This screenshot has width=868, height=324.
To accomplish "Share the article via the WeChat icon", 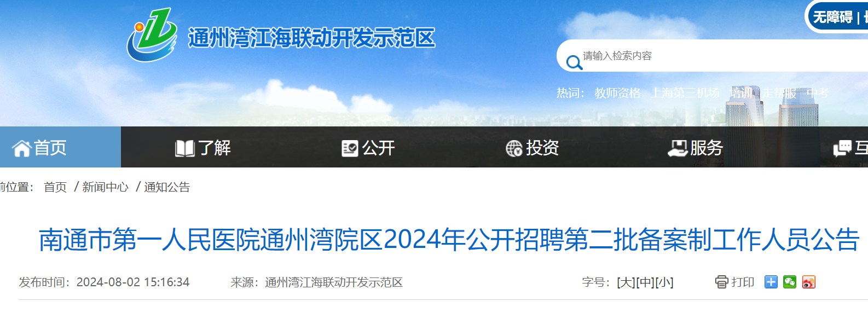I will point(789,282).
